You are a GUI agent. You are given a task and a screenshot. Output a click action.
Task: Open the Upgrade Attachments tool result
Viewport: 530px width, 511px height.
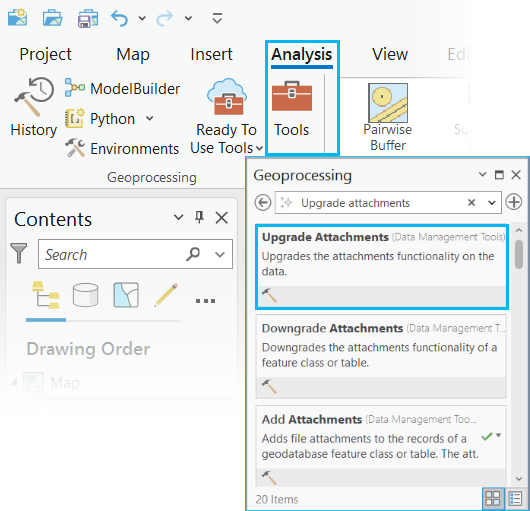click(x=382, y=267)
